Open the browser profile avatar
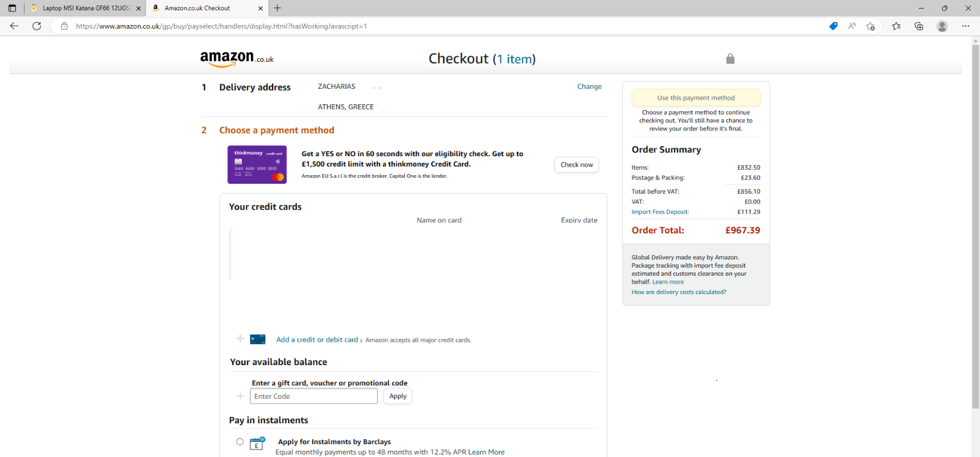The image size is (980, 457). (942, 26)
